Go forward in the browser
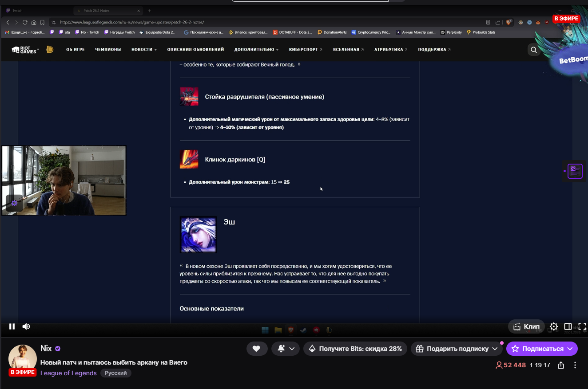The width and height of the screenshot is (588, 389). [16, 22]
